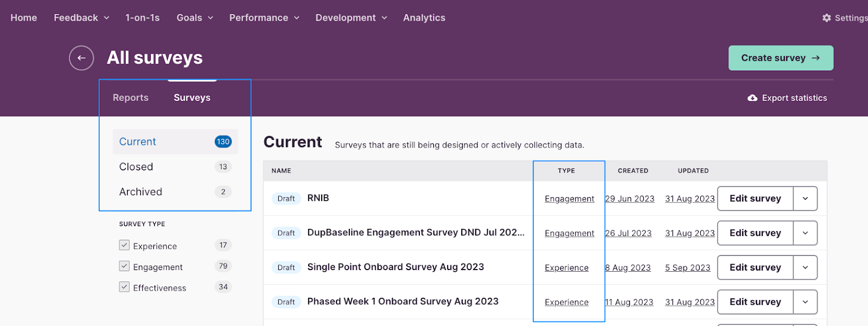The height and width of the screenshot is (326, 868).
Task: Click the 5 Sep 2023 updated date
Action: pos(687,268)
